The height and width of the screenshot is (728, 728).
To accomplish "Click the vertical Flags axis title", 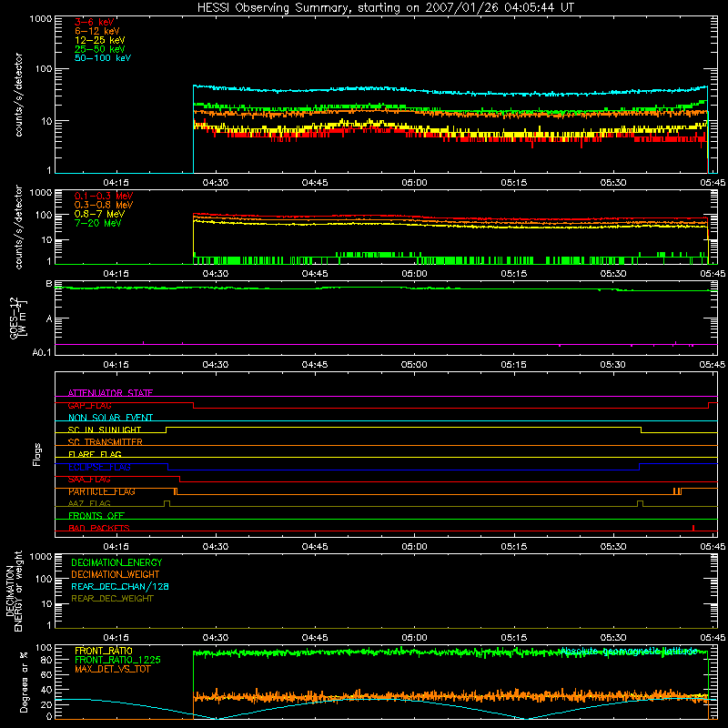I will tap(37, 454).
